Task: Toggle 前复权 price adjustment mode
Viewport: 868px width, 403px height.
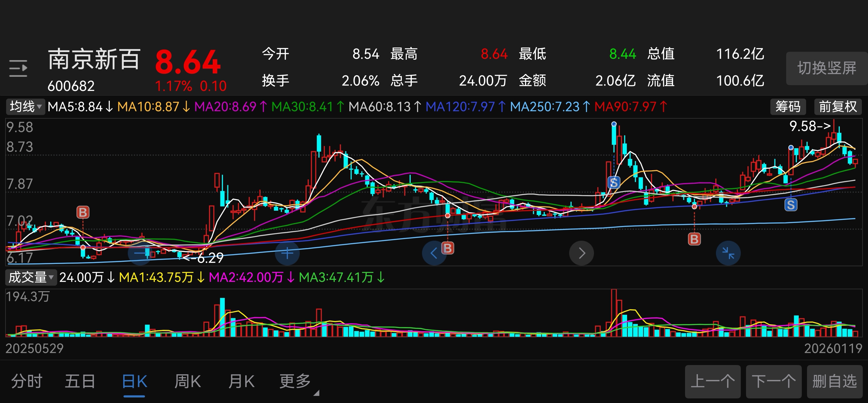Action: click(838, 107)
